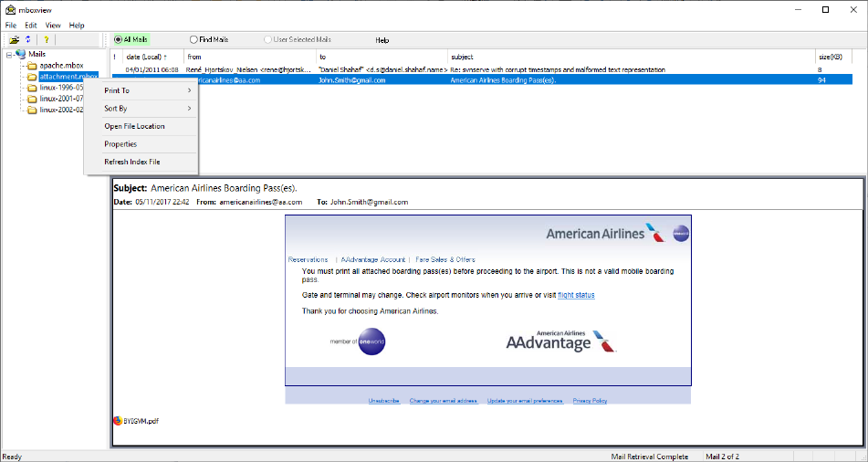Image resolution: width=868 pixels, height=462 pixels.
Task: Sort by the to column header
Action: pyautogui.click(x=382, y=57)
